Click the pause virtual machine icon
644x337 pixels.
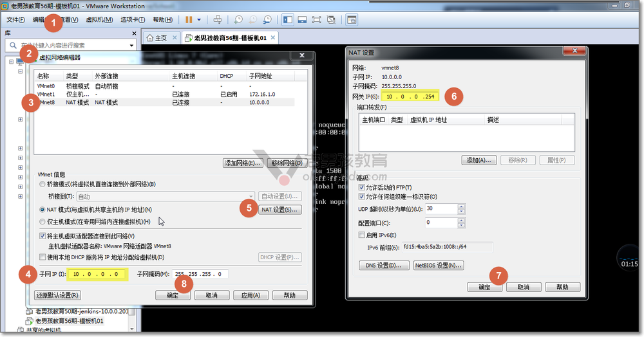[x=189, y=20]
